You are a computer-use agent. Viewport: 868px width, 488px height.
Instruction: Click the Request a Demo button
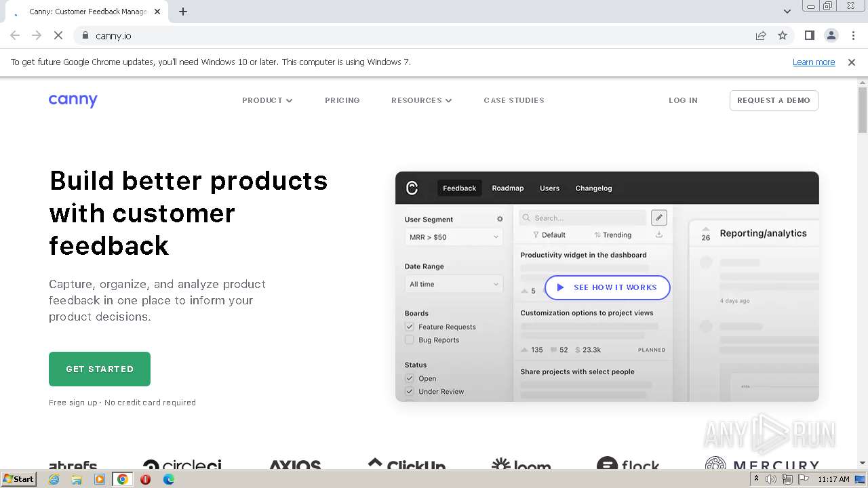[x=774, y=100]
